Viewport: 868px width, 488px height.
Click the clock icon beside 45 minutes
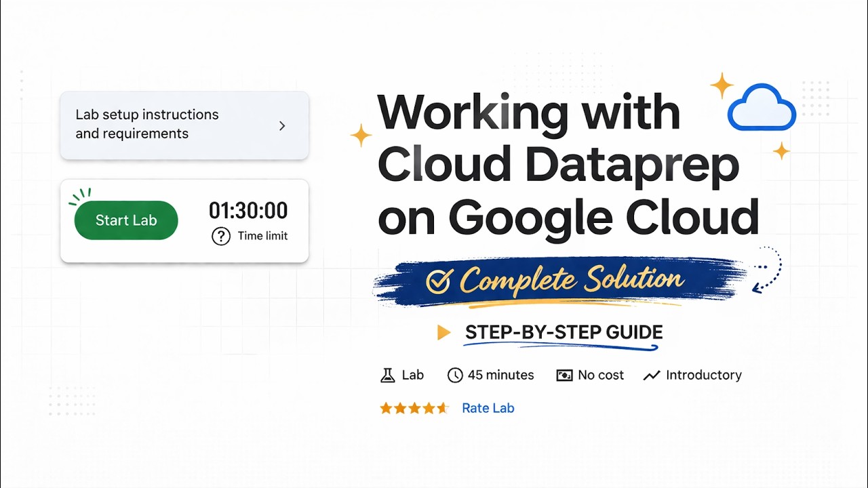click(x=455, y=375)
